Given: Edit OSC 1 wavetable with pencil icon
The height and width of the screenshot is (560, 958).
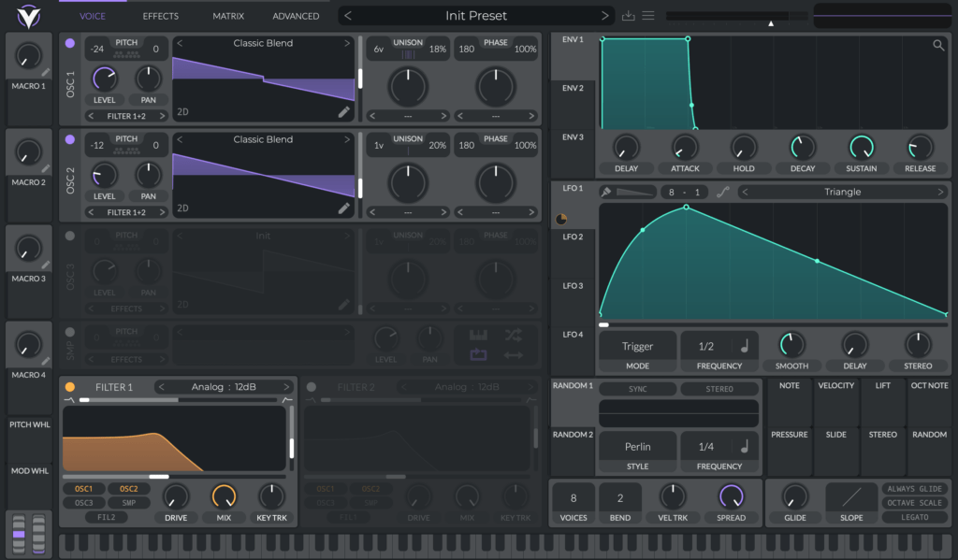Looking at the screenshot, I should coord(344,112).
